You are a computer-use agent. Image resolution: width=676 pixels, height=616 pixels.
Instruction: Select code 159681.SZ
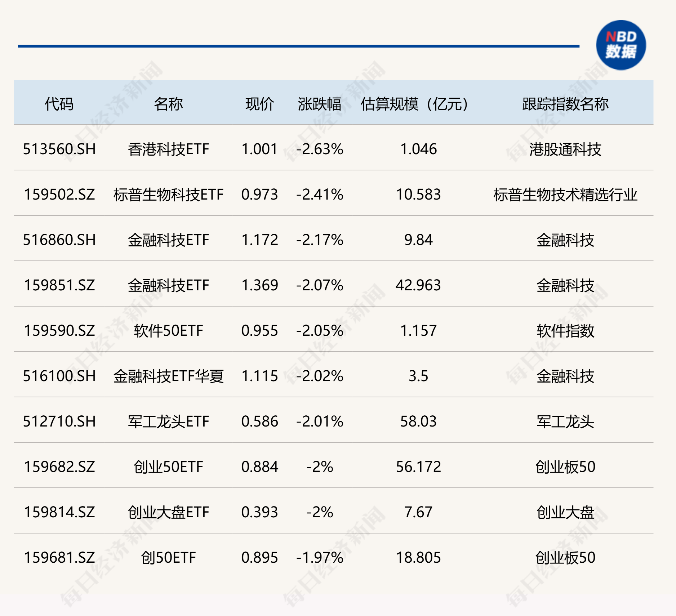coord(59,558)
